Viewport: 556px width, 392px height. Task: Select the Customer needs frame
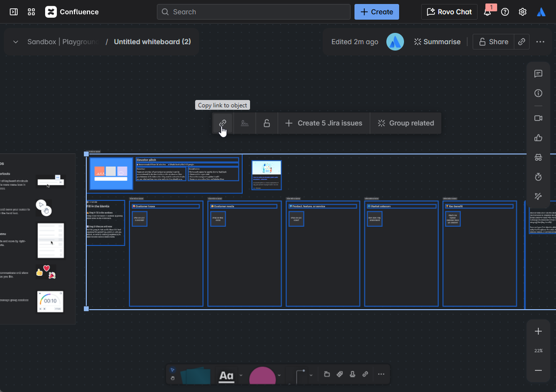[x=244, y=253]
